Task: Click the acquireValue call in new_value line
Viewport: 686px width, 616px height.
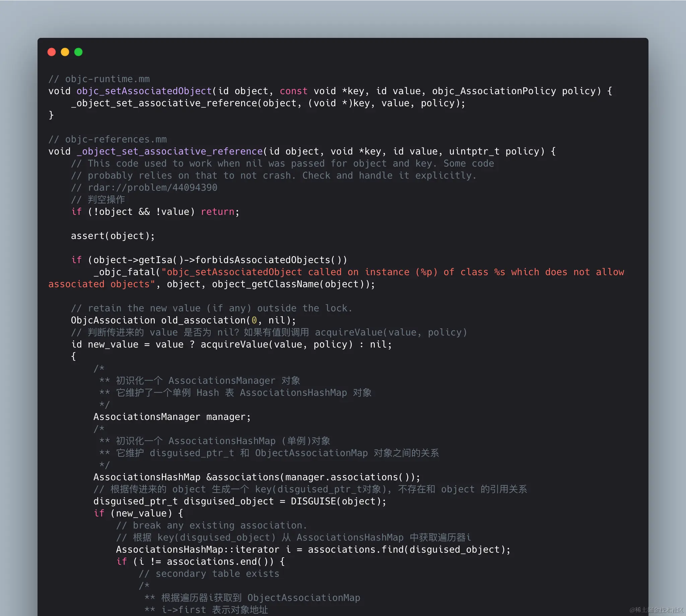Action: coord(234,345)
